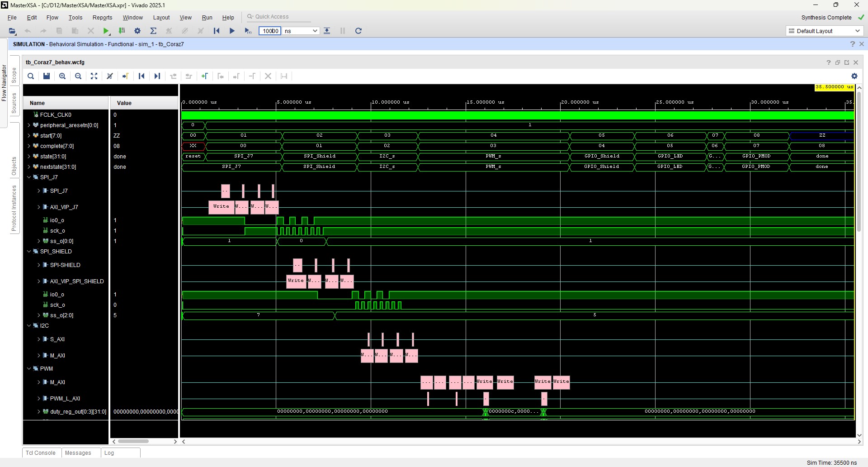Click the waveform Zoom Out icon

pos(78,76)
